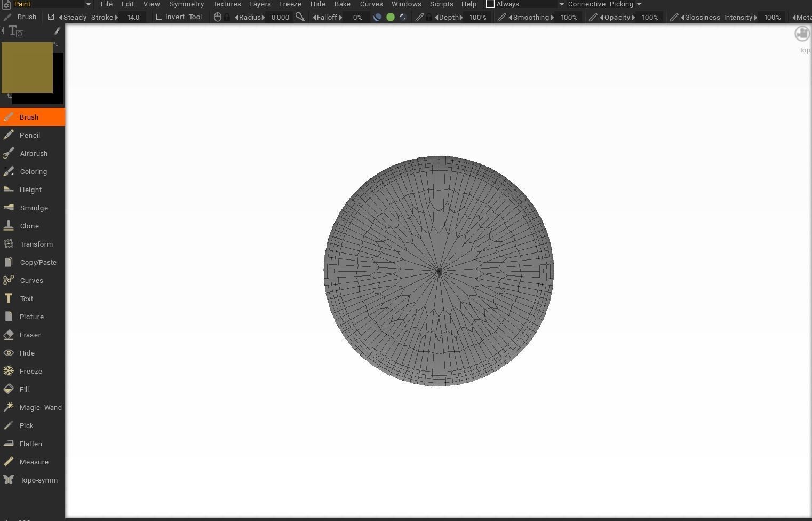
Task: Select the Measure tool
Action: [x=33, y=462]
